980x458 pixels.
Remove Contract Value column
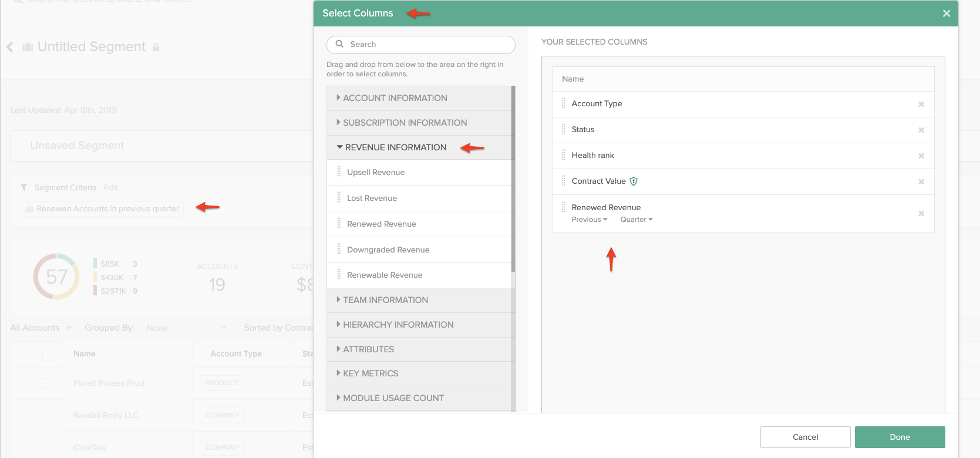point(921,181)
